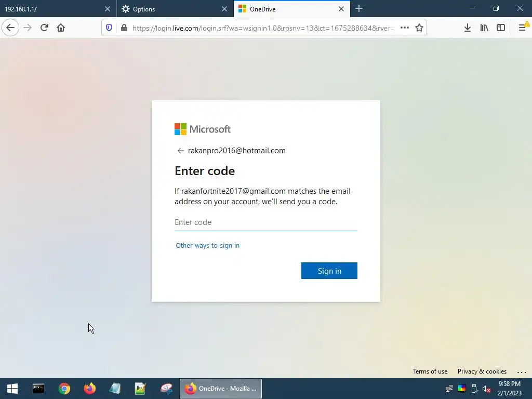The width and height of the screenshot is (532, 399).
Task: Click the USB device tray icon
Action: [474, 389]
